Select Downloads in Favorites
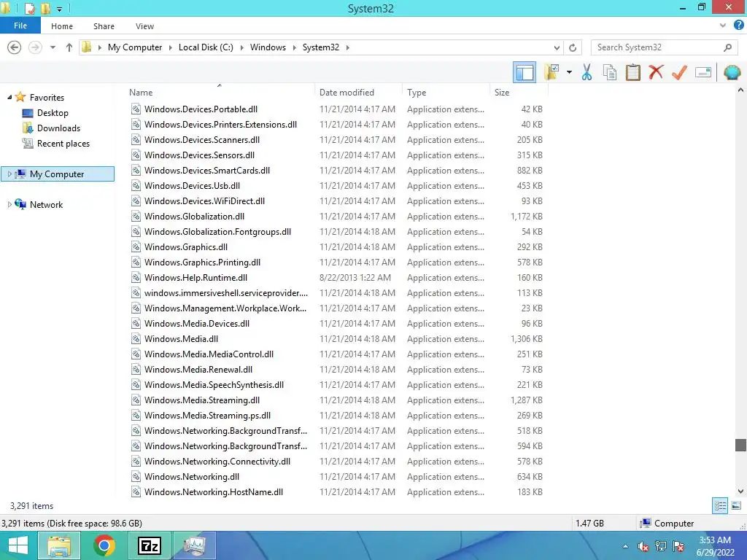This screenshot has width=747, height=560. (x=51, y=128)
